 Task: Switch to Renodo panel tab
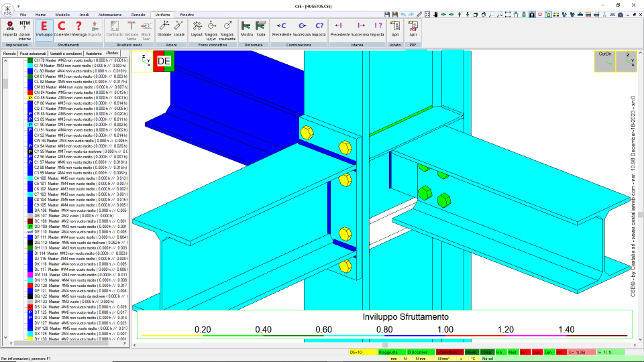pos(9,54)
